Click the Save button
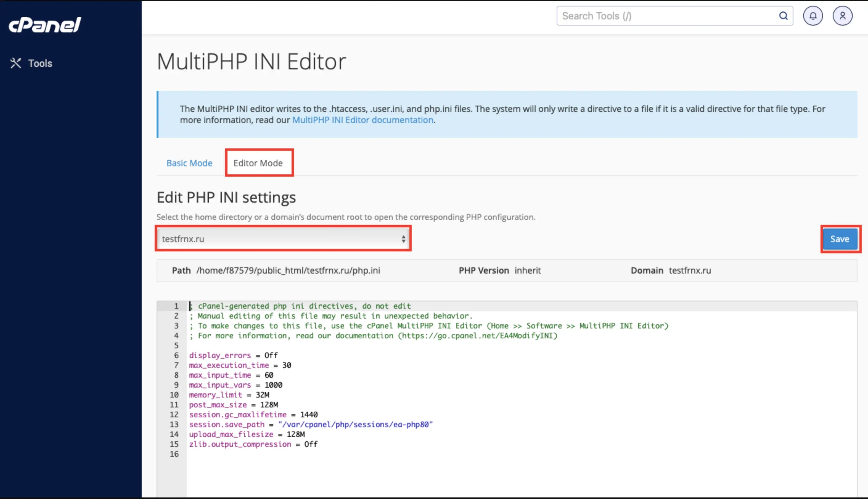The image size is (868, 499). [x=840, y=239]
